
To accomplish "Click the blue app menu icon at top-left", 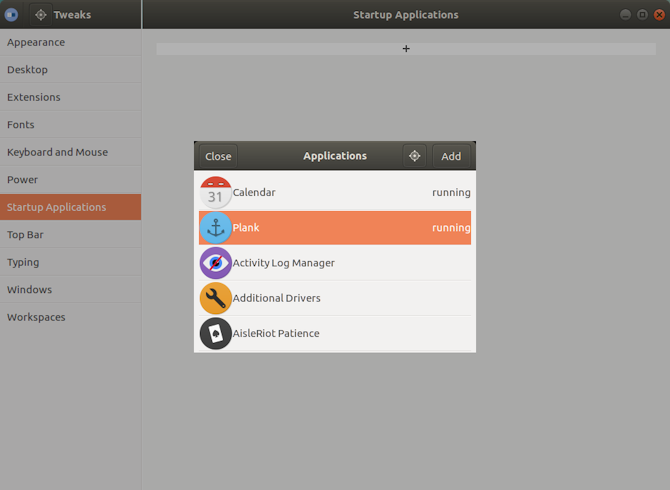I will click(11, 15).
